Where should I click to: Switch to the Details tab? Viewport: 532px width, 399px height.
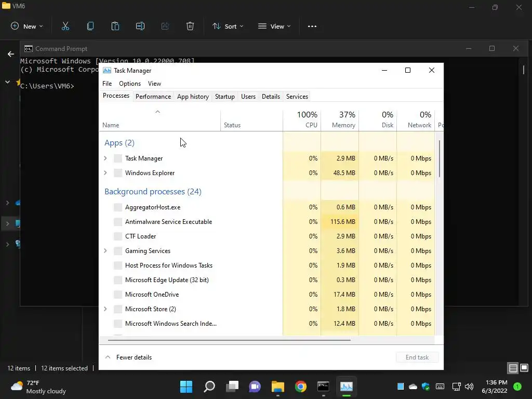(x=271, y=97)
